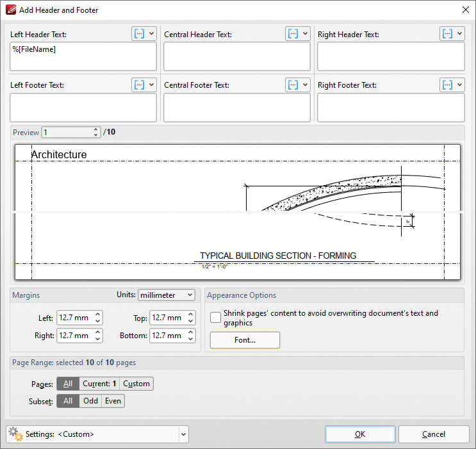Decrease the Preview page number

pos(95,135)
